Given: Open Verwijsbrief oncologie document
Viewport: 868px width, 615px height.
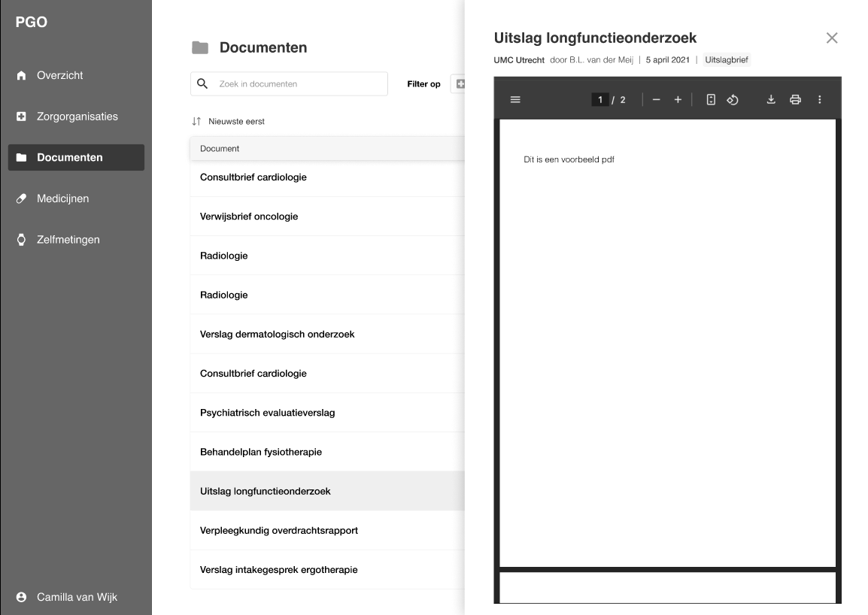Looking at the screenshot, I should 249,217.
